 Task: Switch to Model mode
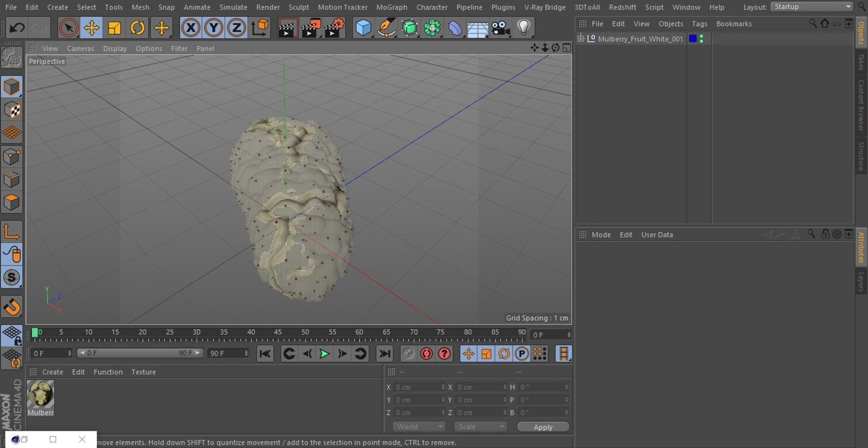pyautogui.click(x=11, y=87)
